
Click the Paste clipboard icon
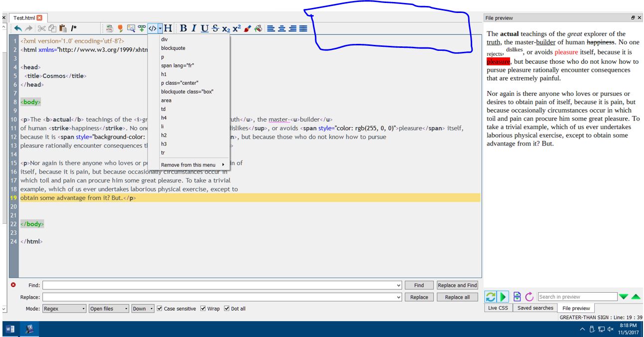coord(62,28)
